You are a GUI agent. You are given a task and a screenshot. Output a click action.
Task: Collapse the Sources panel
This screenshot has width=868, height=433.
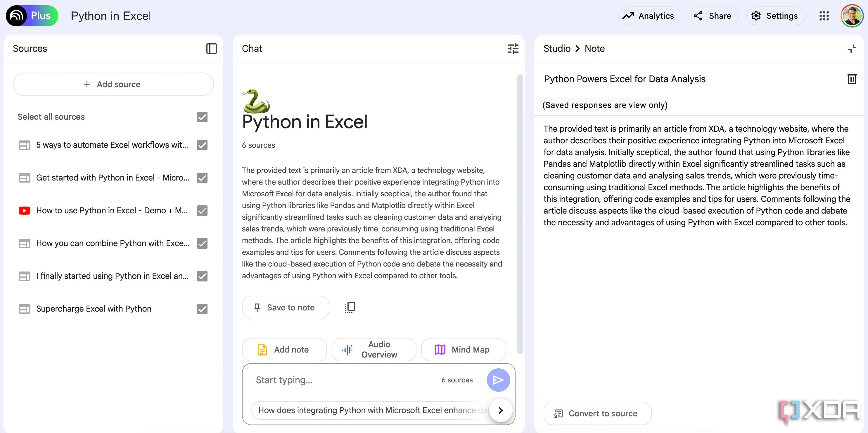[211, 49]
